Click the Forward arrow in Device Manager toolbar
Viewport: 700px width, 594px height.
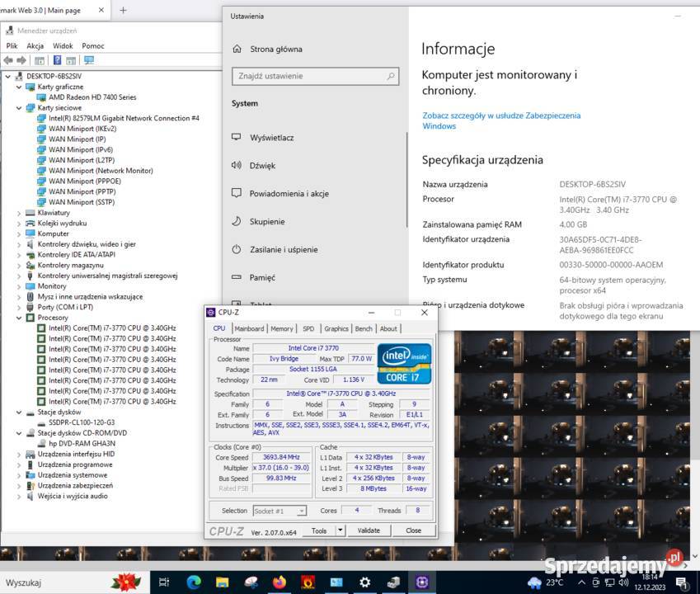[x=21, y=60]
